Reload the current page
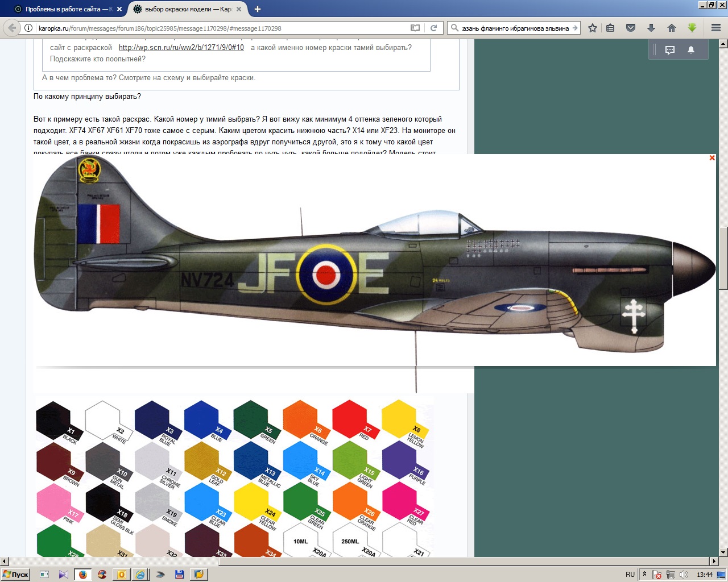The width and height of the screenshot is (728, 582). click(x=433, y=28)
